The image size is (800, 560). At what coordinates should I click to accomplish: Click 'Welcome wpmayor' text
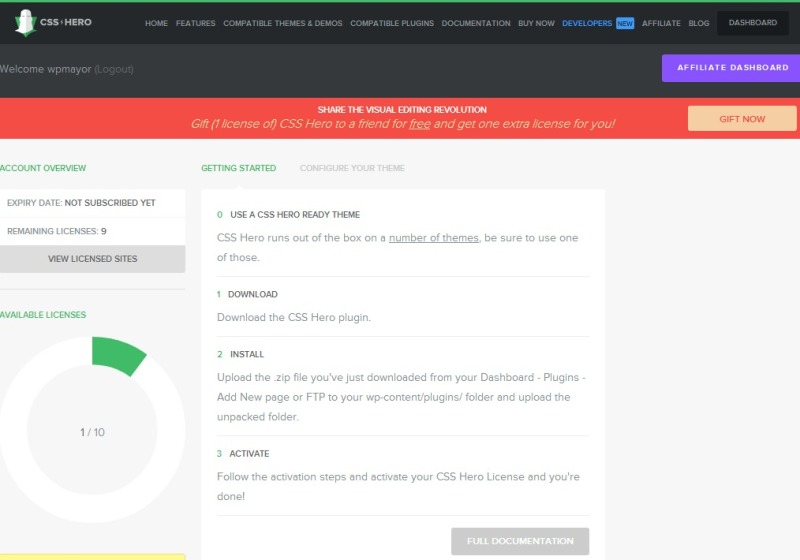point(45,69)
